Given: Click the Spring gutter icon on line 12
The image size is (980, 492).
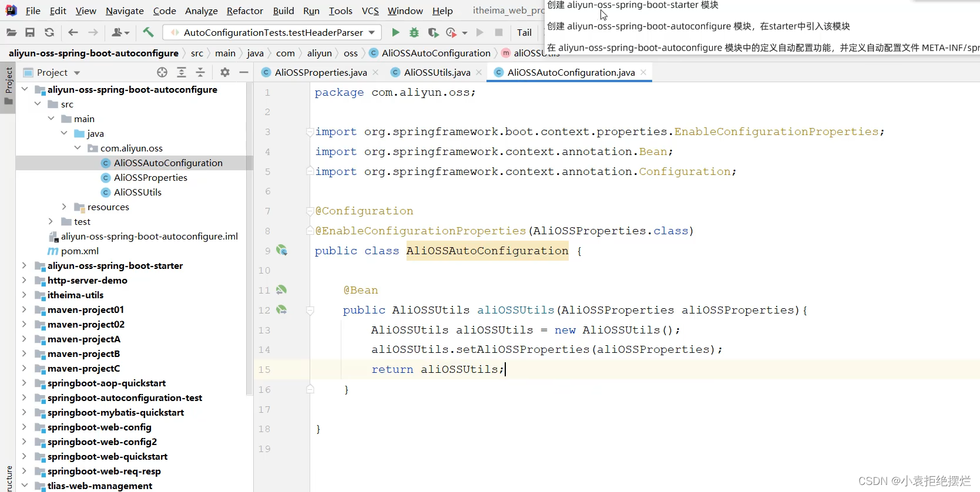Looking at the screenshot, I should click(x=281, y=309).
